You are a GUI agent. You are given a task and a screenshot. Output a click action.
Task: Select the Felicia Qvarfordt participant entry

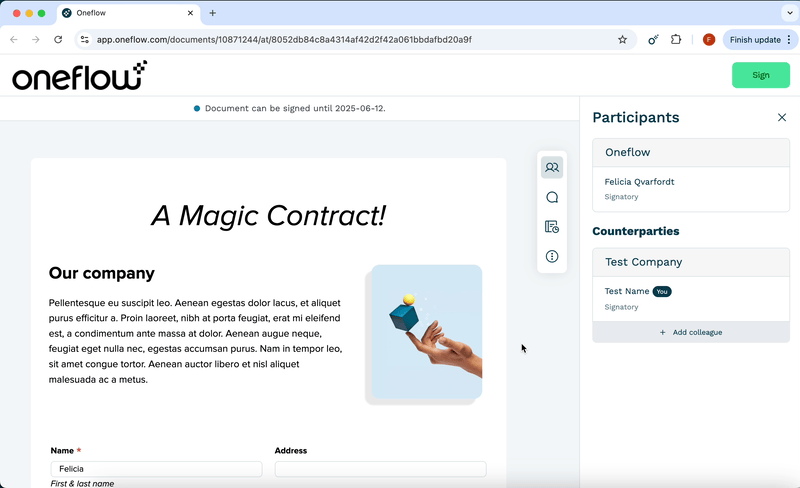[691, 189]
